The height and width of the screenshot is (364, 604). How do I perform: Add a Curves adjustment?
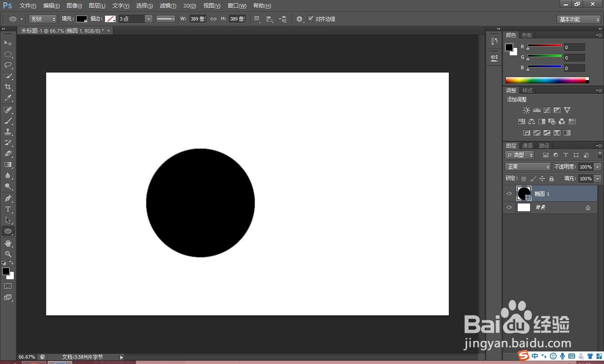(547, 110)
